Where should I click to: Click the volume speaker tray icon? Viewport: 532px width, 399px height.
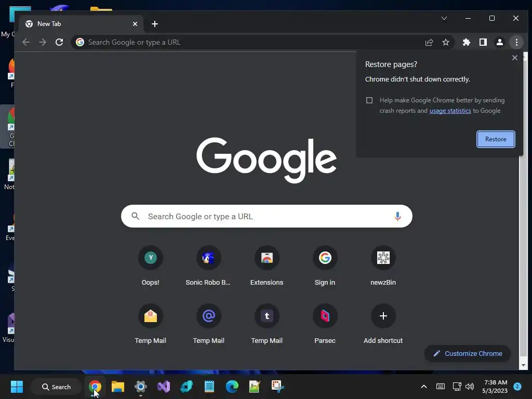click(470, 387)
